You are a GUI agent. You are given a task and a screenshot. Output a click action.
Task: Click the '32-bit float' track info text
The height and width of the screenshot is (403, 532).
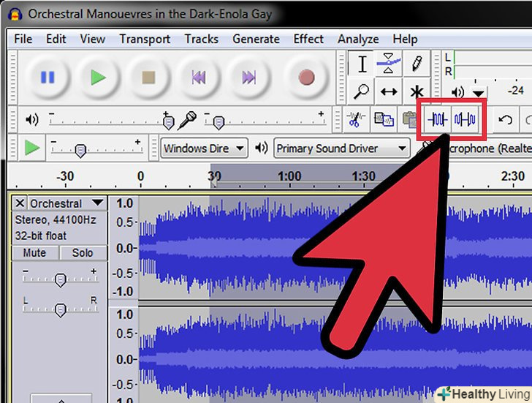pos(41,236)
